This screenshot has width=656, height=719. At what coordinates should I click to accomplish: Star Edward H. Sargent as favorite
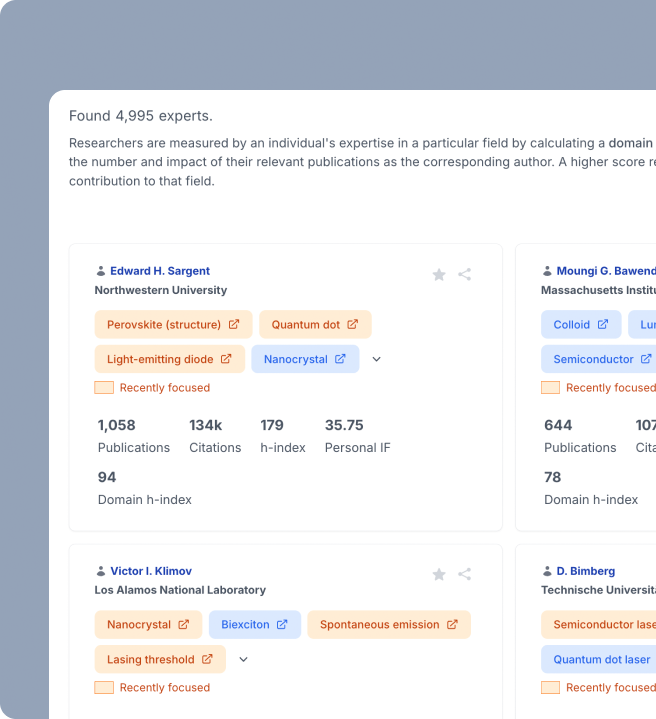(439, 274)
